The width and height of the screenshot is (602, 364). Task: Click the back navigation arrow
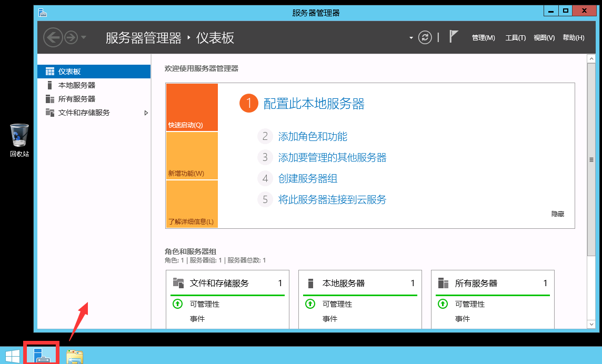(53, 38)
